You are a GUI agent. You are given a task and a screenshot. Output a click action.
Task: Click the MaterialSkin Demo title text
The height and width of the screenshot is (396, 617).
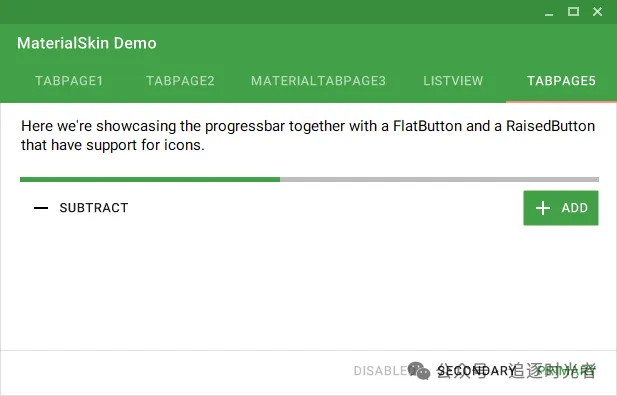pyautogui.click(x=87, y=43)
